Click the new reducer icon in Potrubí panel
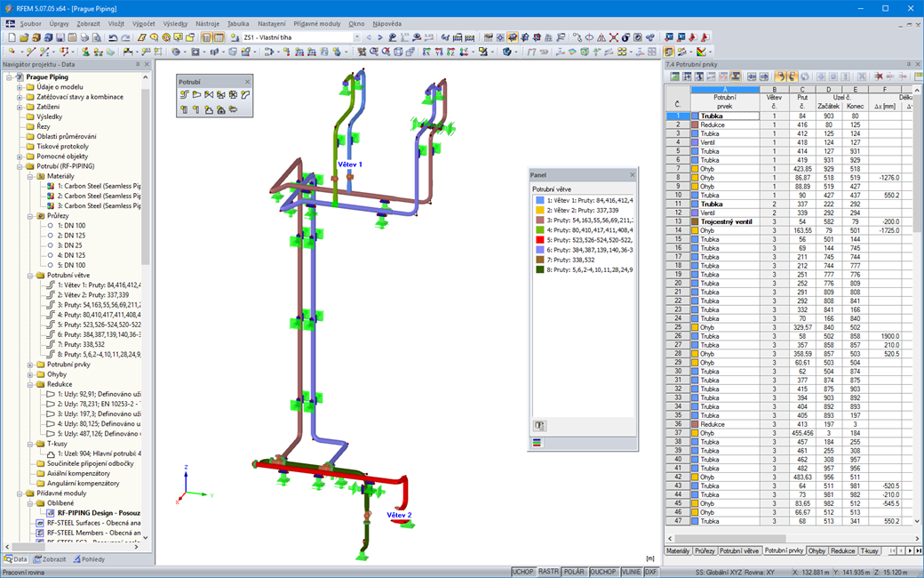The height and width of the screenshot is (578, 924). click(x=197, y=94)
